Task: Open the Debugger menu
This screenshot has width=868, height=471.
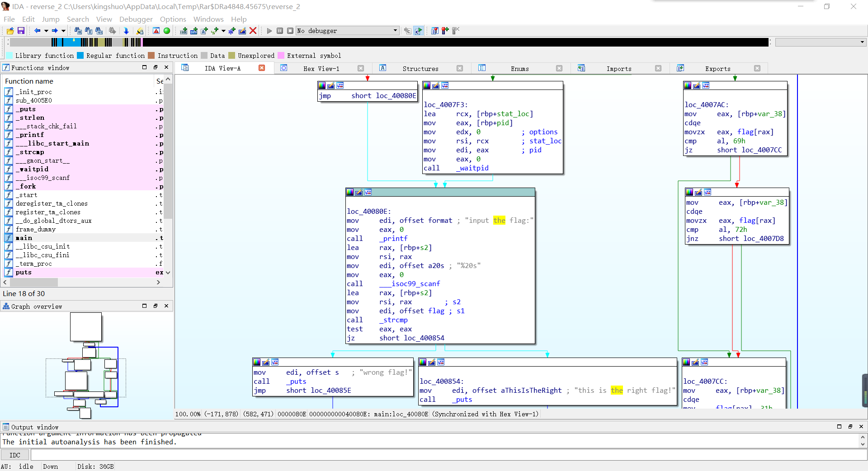Action: tap(136, 19)
